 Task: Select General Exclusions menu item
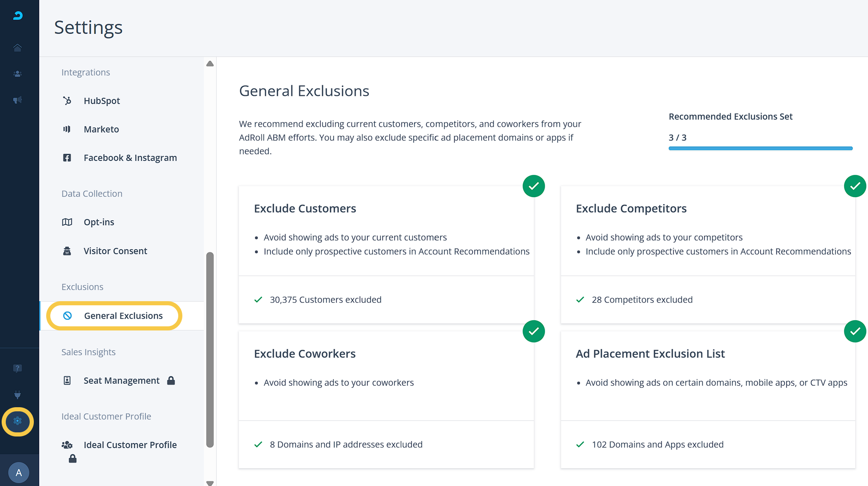pos(123,316)
